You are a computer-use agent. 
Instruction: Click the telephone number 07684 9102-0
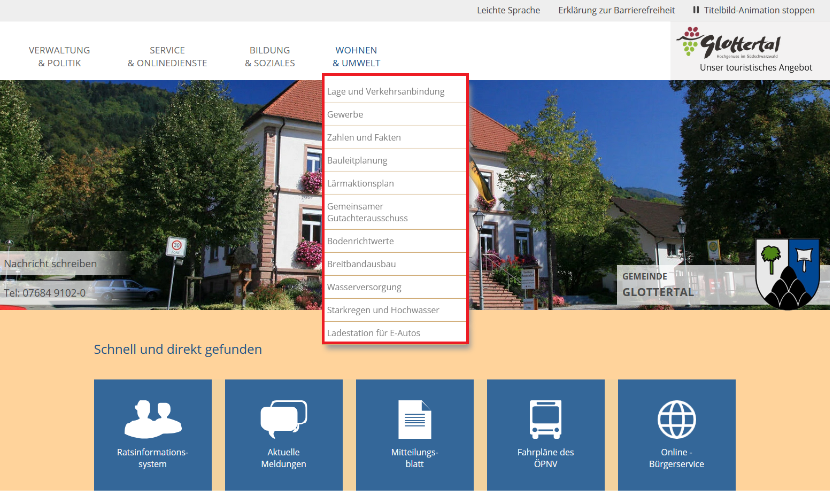(45, 293)
